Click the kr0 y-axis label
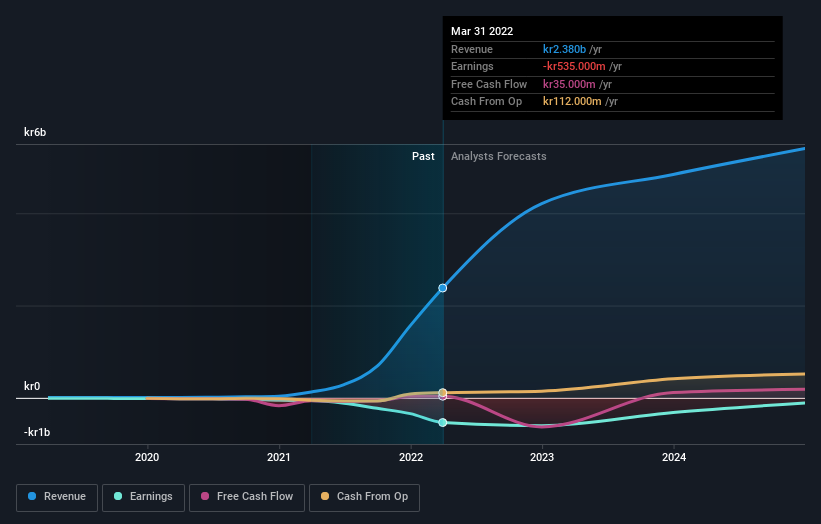821x524 pixels. click(32, 386)
